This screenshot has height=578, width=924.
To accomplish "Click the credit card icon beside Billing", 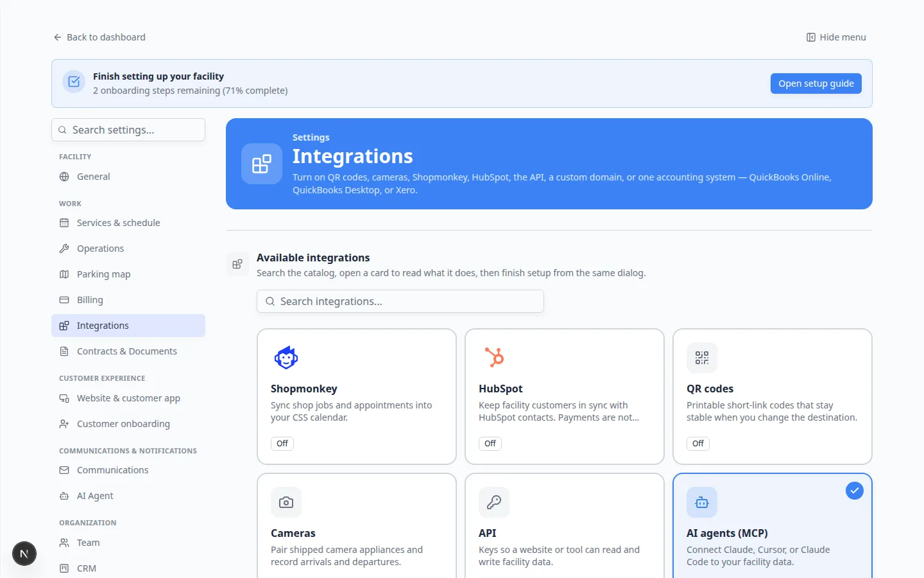I will (x=64, y=300).
